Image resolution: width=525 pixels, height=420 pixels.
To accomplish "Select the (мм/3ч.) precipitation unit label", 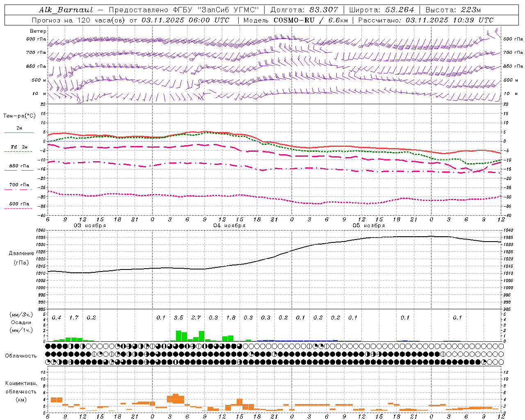I will 21,315.
